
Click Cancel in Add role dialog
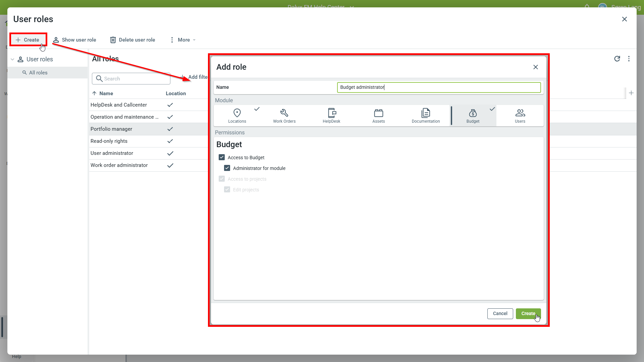click(500, 313)
